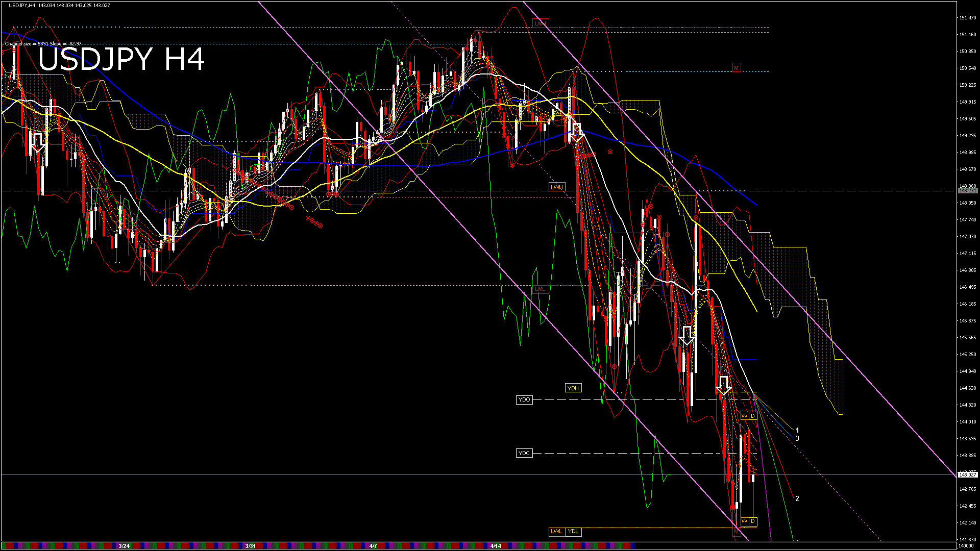Select projection line label 3
Image resolution: width=980 pixels, height=551 pixels.
coord(797,438)
